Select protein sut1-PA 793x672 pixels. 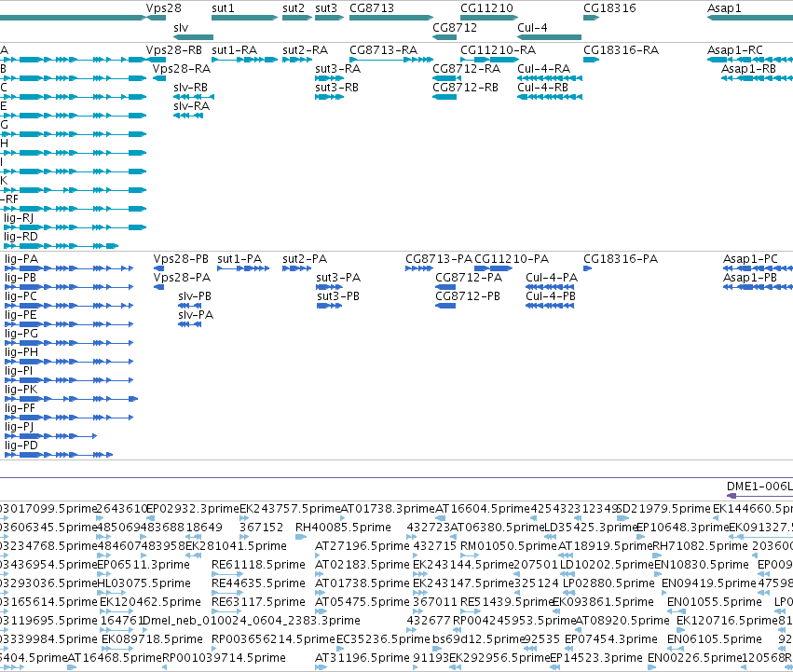point(243,268)
